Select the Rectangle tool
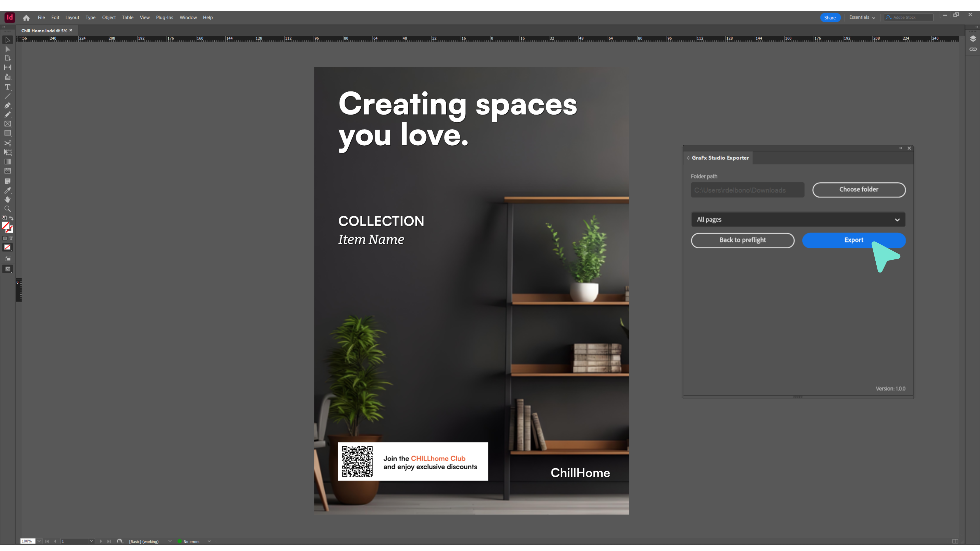 pos(8,133)
